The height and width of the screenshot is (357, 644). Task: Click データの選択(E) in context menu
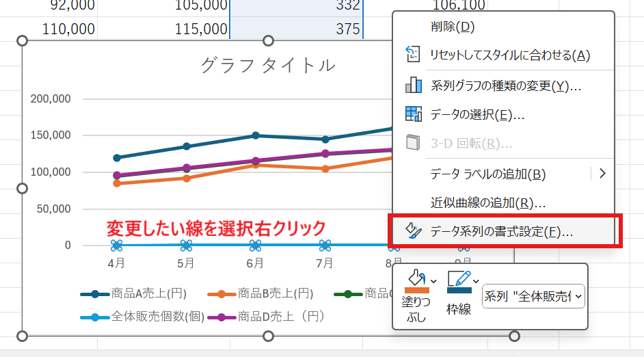(x=477, y=114)
